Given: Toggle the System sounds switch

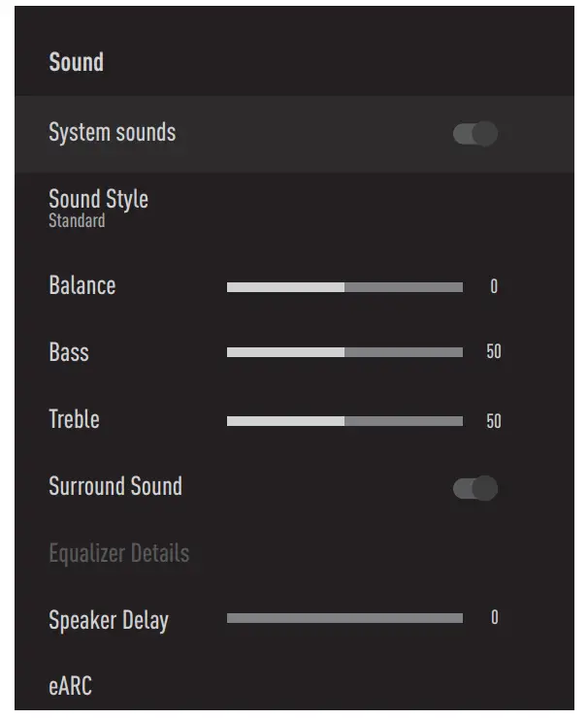Looking at the screenshot, I should pyautogui.click(x=474, y=134).
